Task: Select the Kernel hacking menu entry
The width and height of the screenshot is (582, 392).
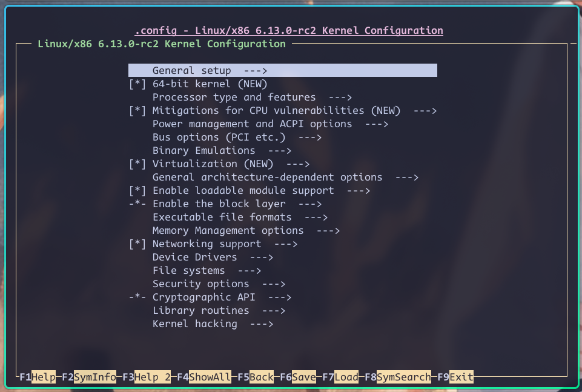Action: 194,324
